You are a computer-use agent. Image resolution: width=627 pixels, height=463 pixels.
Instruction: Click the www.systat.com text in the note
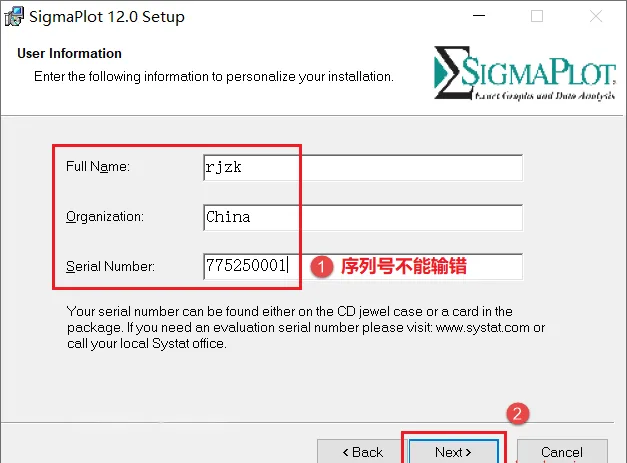(483, 327)
